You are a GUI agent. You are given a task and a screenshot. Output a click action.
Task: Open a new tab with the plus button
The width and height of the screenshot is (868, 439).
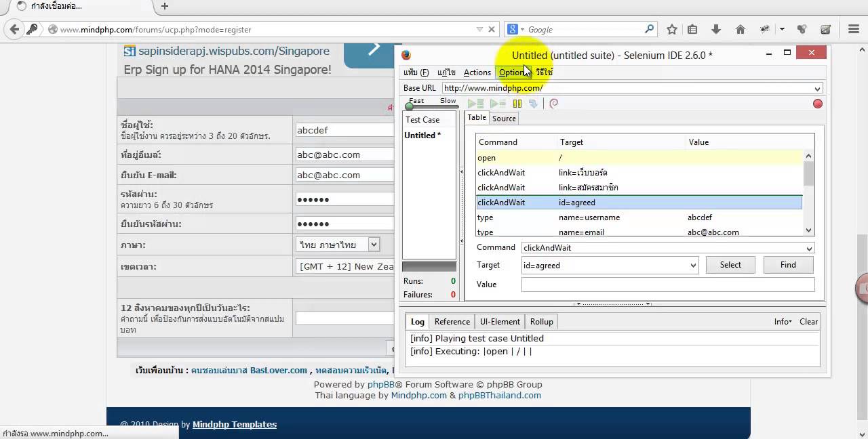(x=164, y=6)
